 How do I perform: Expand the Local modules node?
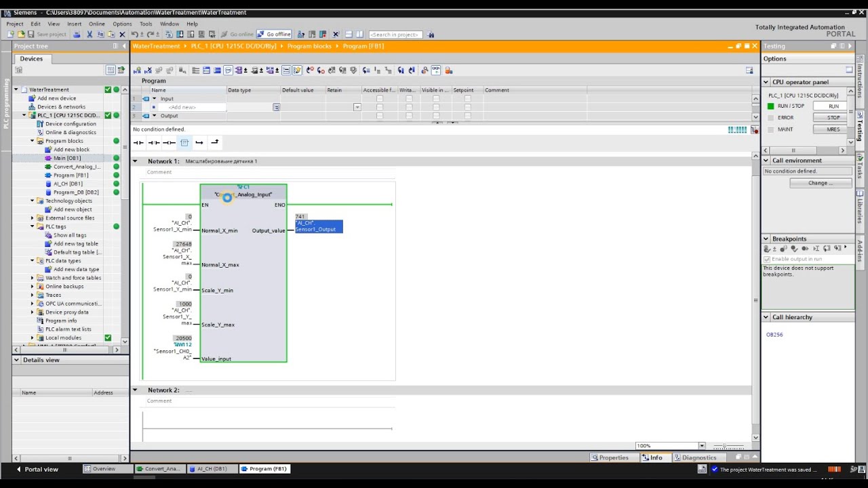click(x=32, y=338)
